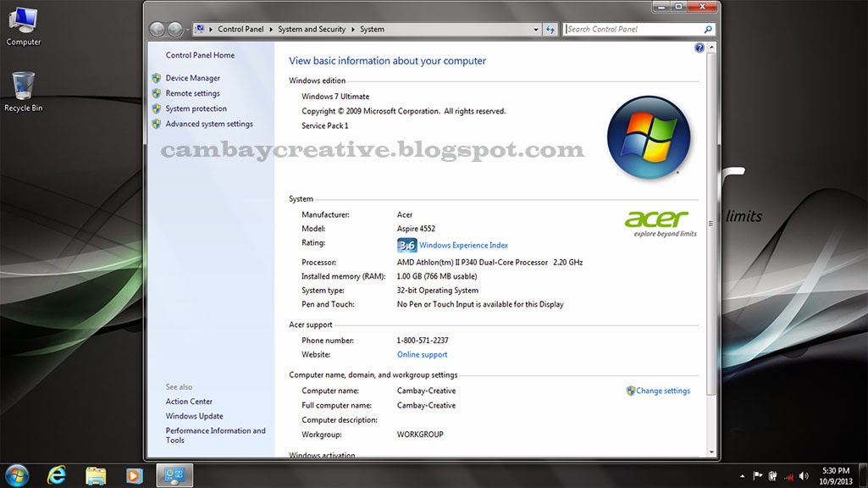Click the shield icon beside Device Manager
Screen dimensions: 868x488
[x=156, y=78]
